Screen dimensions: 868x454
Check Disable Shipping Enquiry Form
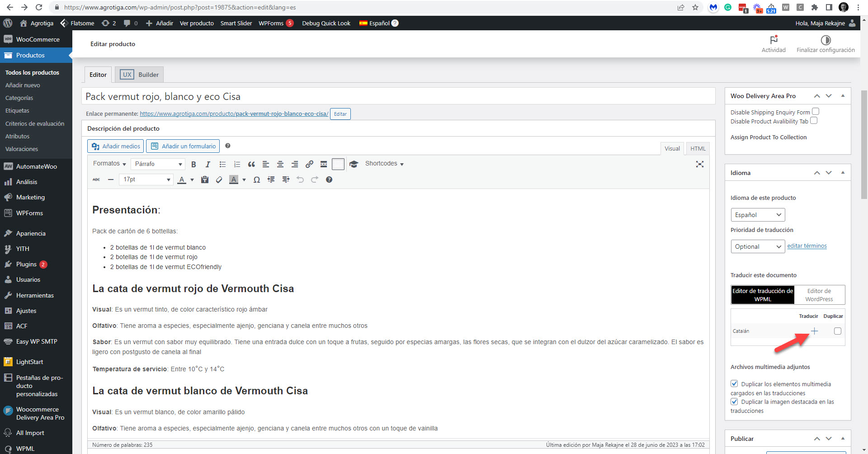(x=816, y=111)
